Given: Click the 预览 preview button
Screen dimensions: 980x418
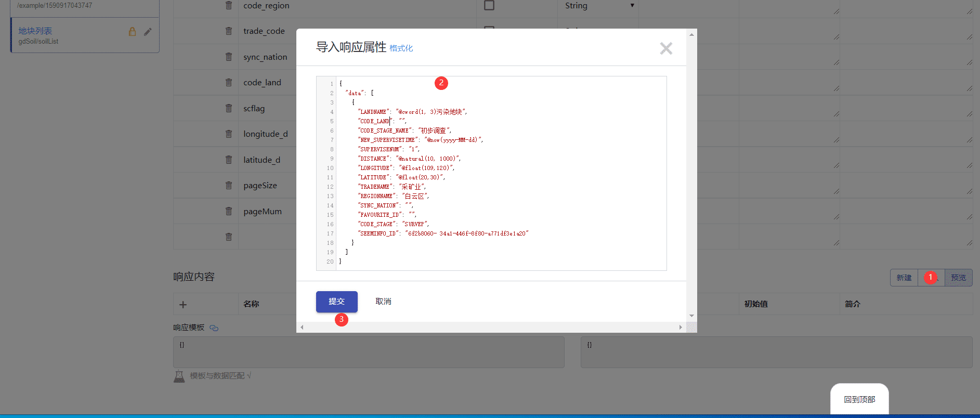Looking at the screenshot, I should click(x=958, y=278).
